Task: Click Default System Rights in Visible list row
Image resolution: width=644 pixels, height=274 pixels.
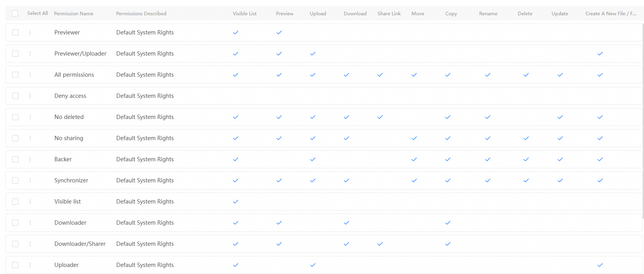Action: [145, 202]
